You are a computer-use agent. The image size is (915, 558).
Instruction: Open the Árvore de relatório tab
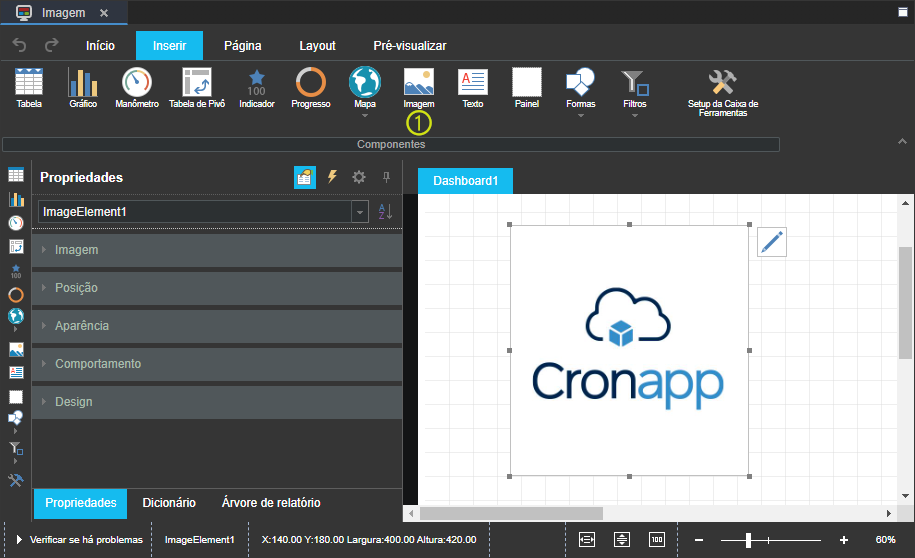[x=271, y=503]
